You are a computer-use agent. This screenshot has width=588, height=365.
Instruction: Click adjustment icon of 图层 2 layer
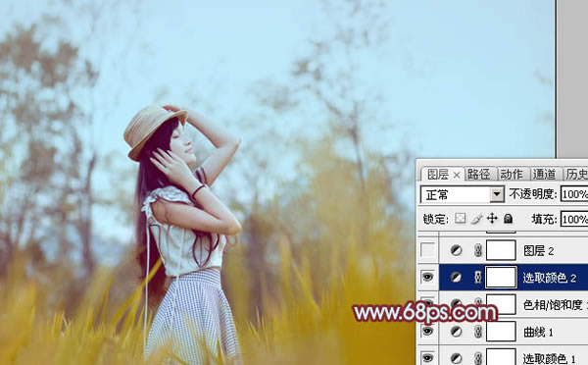pos(456,250)
